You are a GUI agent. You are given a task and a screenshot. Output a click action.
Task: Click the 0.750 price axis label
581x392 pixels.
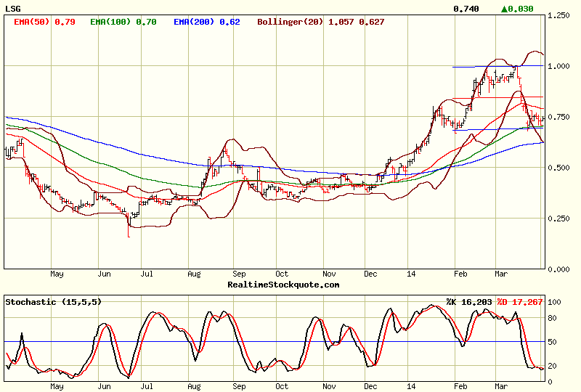pyautogui.click(x=558, y=117)
